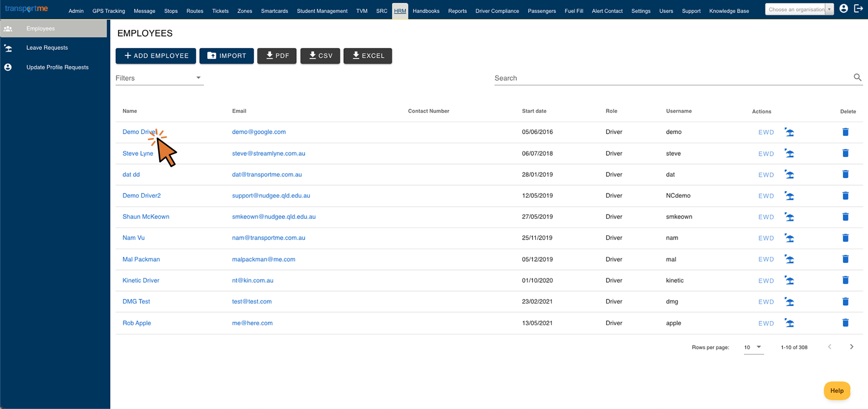This screenshot has height=409, width=868.
Task: Delete Shaun McKeown using trash icon
Action: (845, 217)
